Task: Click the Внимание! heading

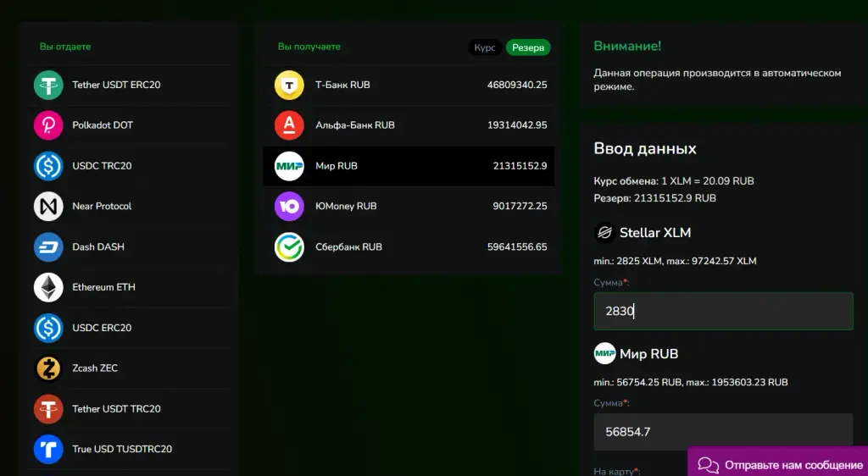Action: pos(627,46)
